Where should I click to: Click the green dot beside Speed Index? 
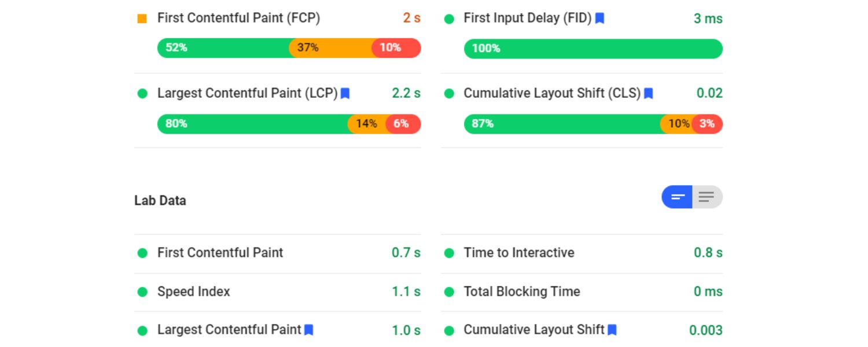tap(142, 291)
